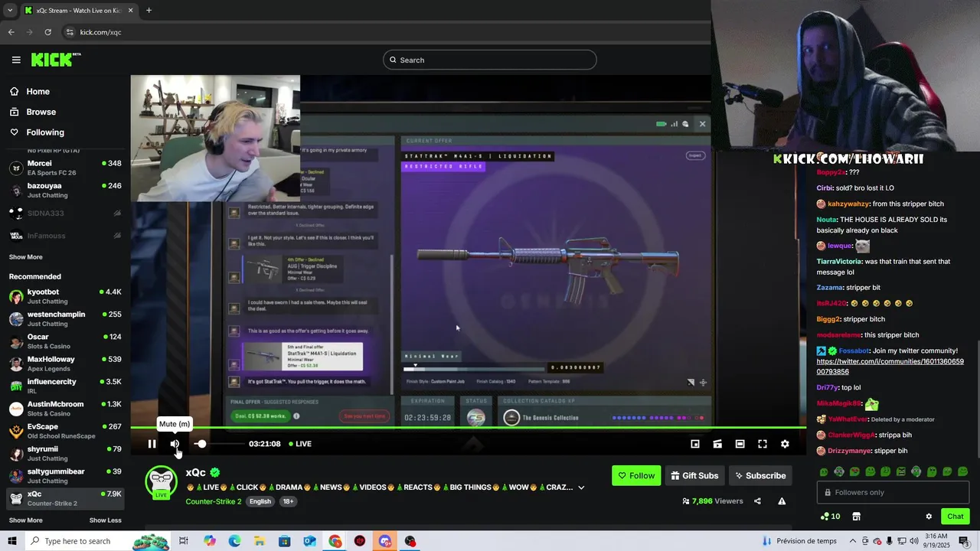Screen dimensions: 980x551
Task: Open EvScape Old School RuneScape channel
Action: click(x=65, y=431)
